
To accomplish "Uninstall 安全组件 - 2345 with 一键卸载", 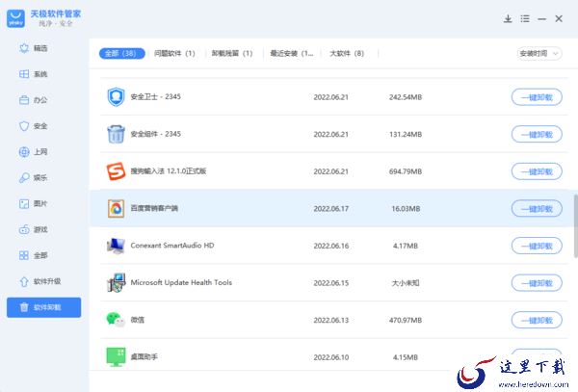I will click(x=537, y=134).
